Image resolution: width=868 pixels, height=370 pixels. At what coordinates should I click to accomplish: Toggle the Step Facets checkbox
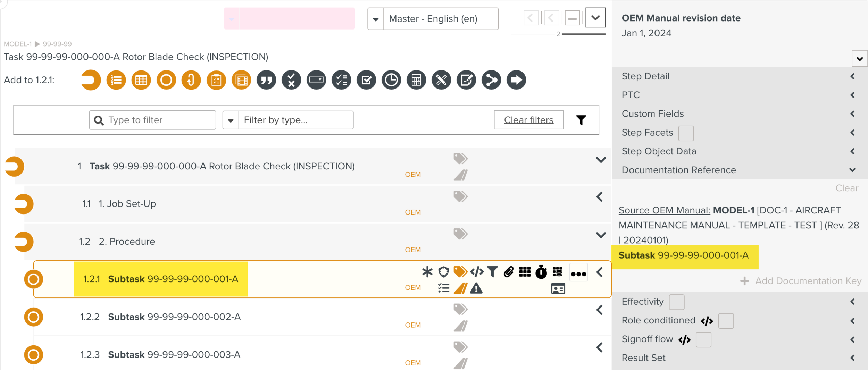pos(686,133)
